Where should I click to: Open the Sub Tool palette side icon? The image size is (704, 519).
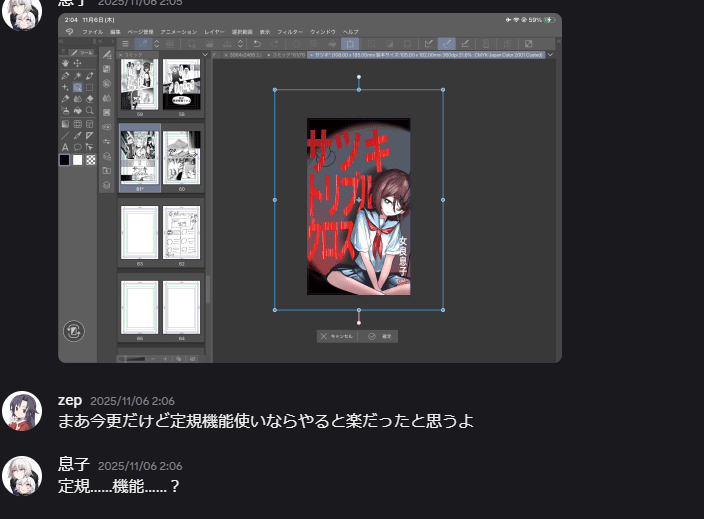click(x=107, y=55)
